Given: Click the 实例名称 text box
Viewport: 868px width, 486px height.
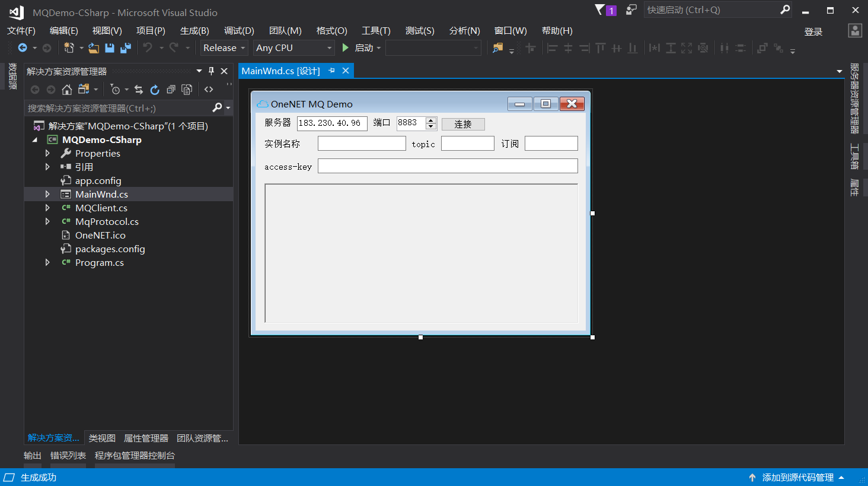Looking at the screenshot, I should pyautogui.click(x=362, y=144).
